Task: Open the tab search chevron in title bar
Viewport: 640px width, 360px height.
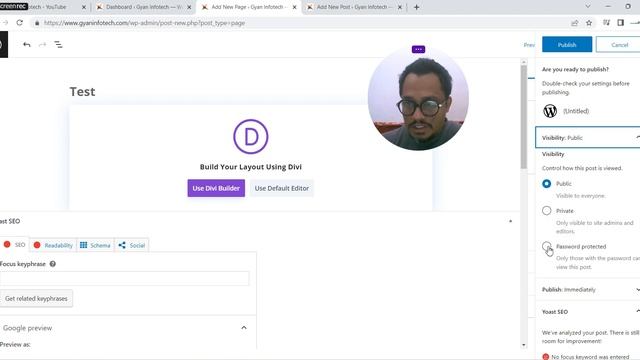Action: [588, 7]
